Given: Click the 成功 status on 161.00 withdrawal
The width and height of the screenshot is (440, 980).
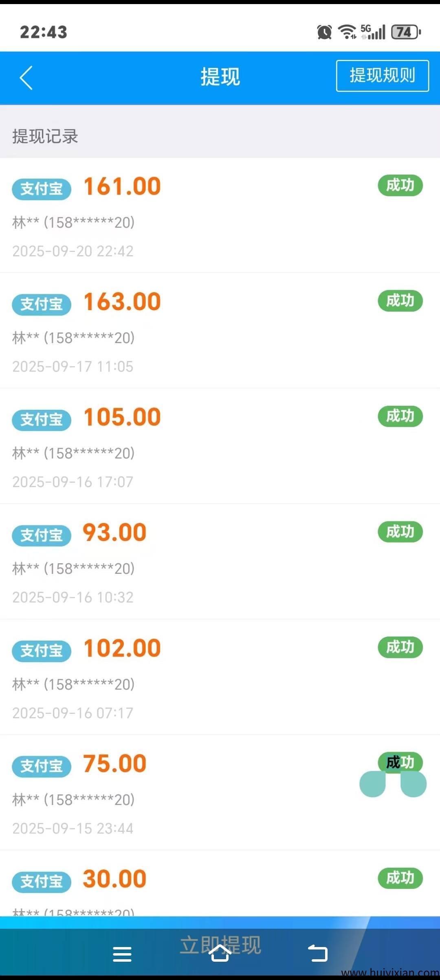Looking at the screenshot, I should point(400,186).
